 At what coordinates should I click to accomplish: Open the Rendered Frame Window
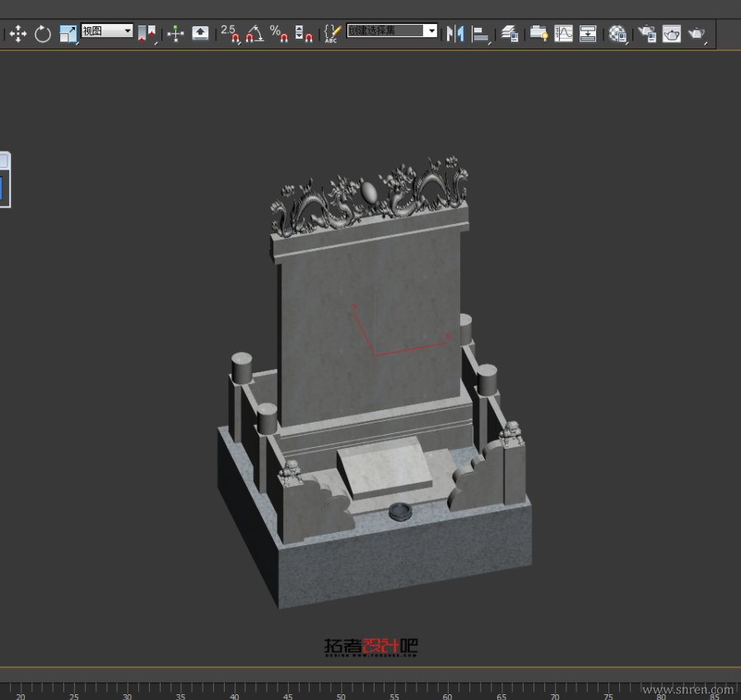coord(672,34)
